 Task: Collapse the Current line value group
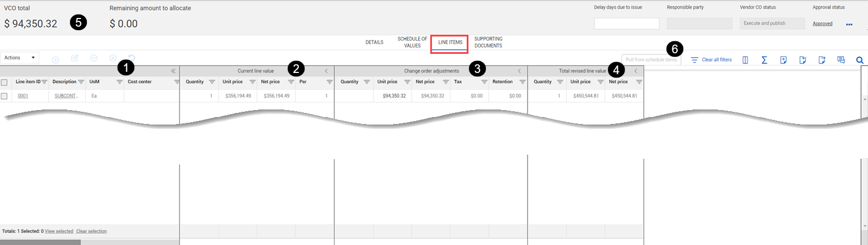tap(327, 71)
